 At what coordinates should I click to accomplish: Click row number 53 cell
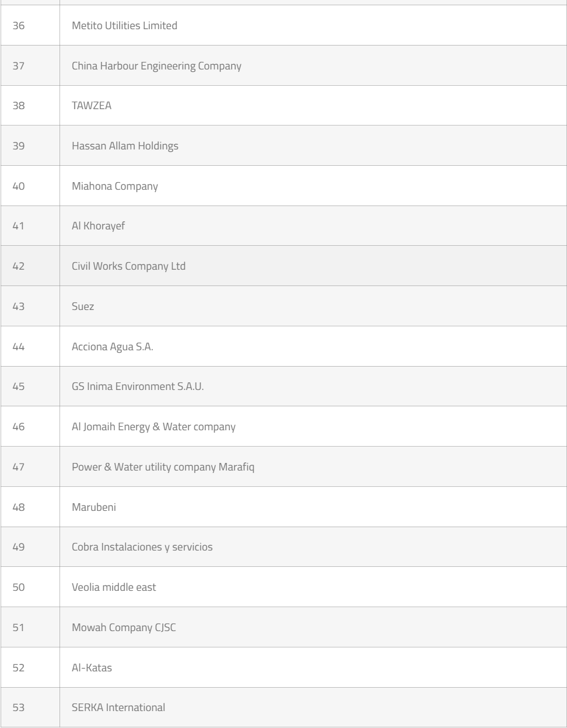click(19, 708)
